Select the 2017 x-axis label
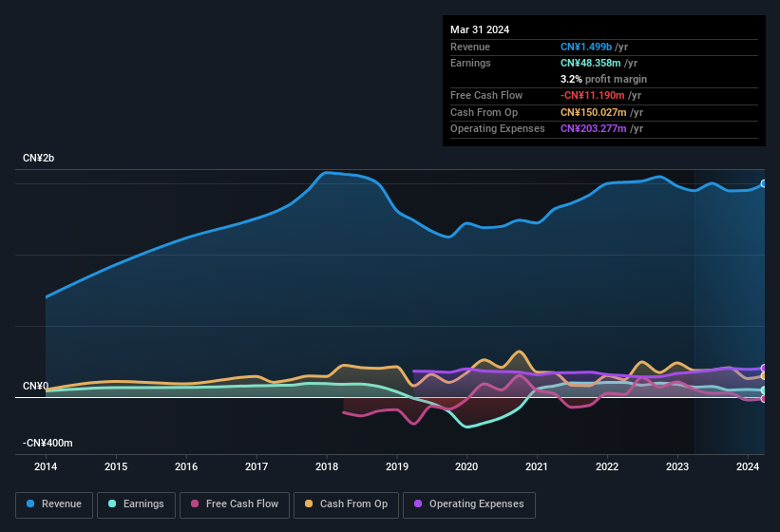 (257, 466)
